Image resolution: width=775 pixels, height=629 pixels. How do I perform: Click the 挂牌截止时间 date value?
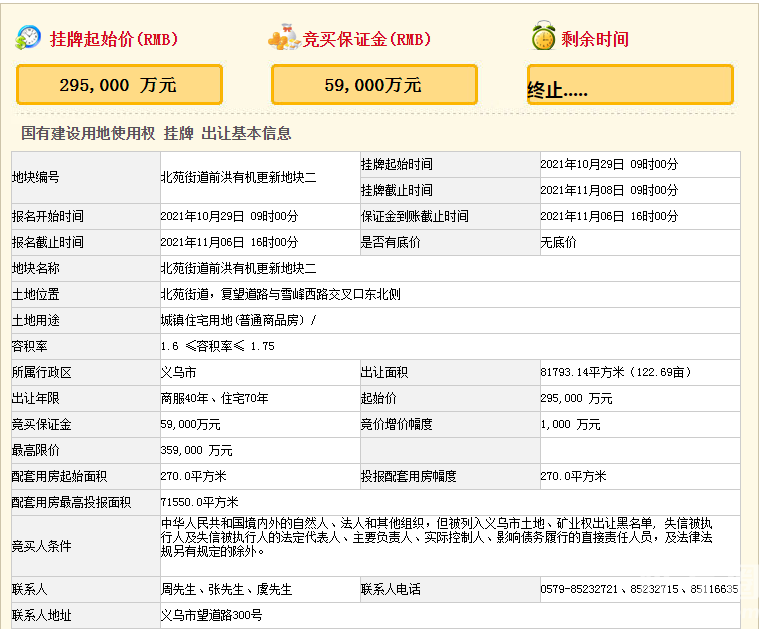pos(609,190)
